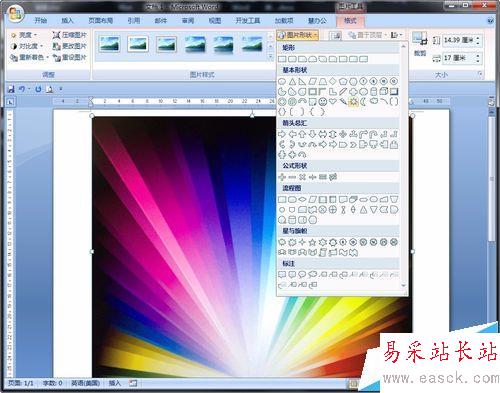The image size is (500, 393).
Task: Click the 插入 insert mode status indicator
Action: point(115,383)
